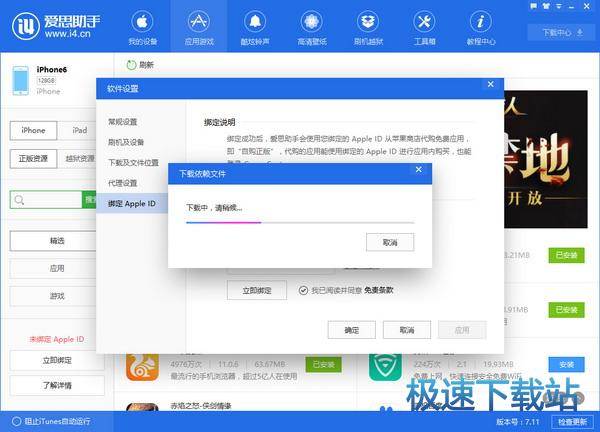
Task: Click 版本号 : 7.11 version text
Action: (518, 422)
